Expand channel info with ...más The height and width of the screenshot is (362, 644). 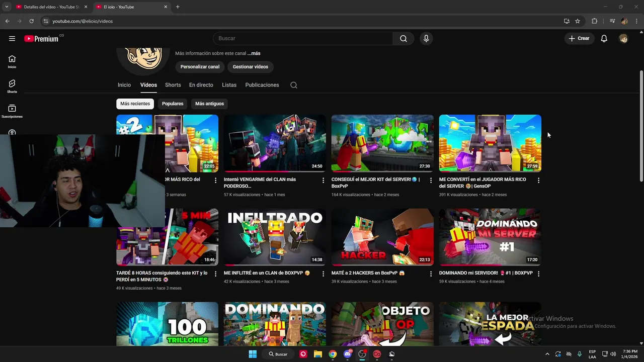click(254, 53)
